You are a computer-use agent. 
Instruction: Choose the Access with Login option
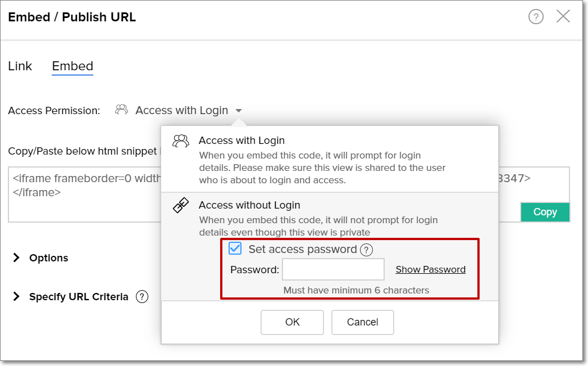241,141
